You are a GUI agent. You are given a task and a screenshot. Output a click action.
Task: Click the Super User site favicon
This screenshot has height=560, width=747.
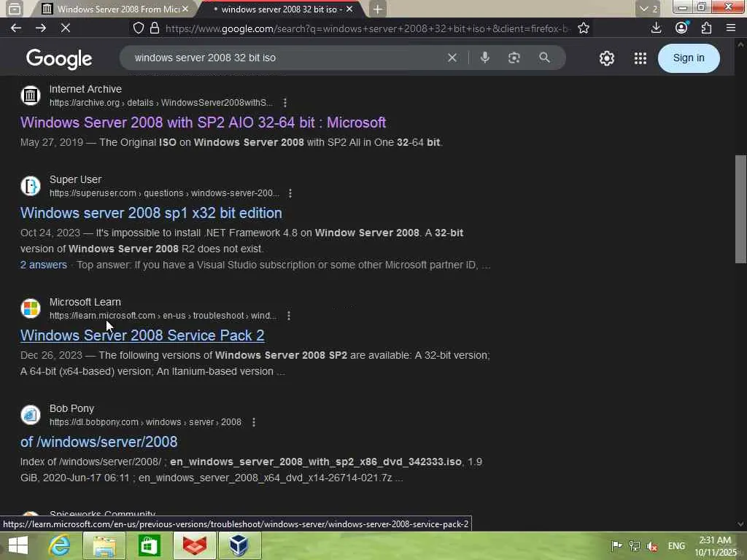click(x=31, y=186)
